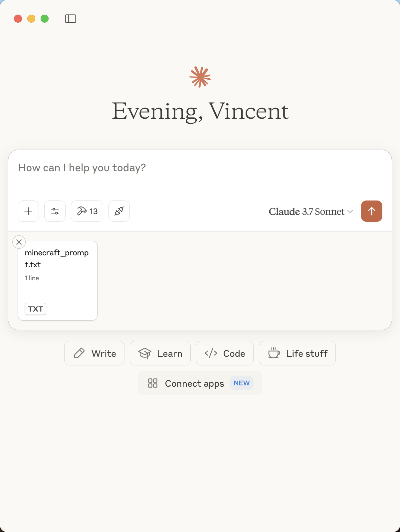
Task: Send message with the orange arrow button
Action: (372, 211)
